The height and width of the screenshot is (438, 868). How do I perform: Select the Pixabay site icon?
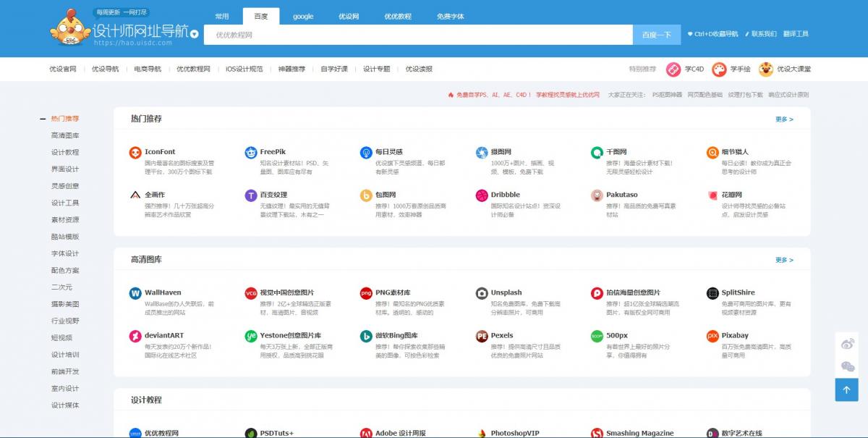(712, 336)
